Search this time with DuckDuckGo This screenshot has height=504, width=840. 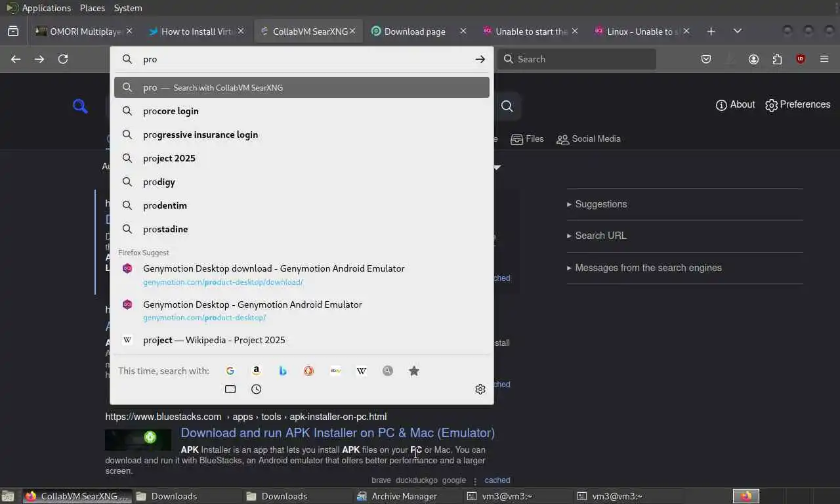(309, 371)
